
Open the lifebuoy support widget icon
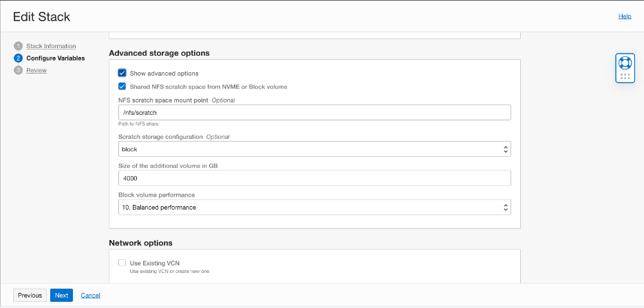(625, 63)
